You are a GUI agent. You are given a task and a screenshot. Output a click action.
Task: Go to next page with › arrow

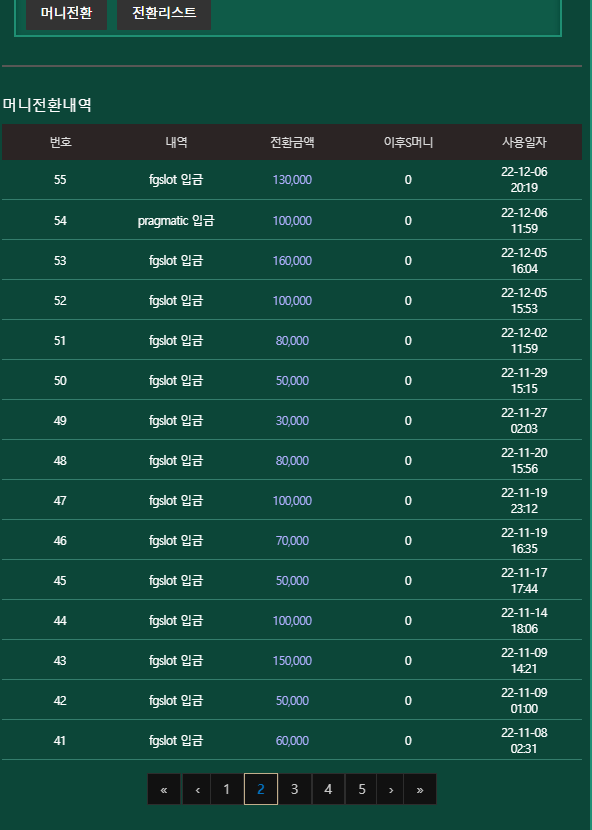(x=391, y=789)
